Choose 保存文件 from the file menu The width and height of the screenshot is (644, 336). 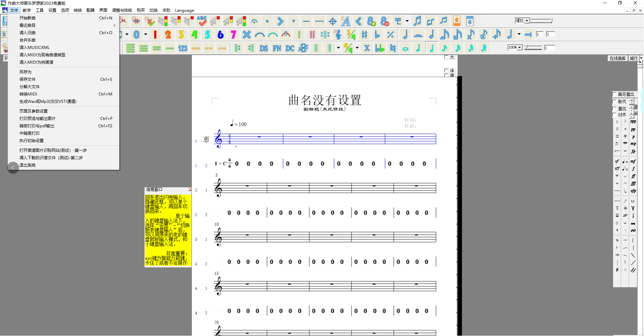click(28, 79)
